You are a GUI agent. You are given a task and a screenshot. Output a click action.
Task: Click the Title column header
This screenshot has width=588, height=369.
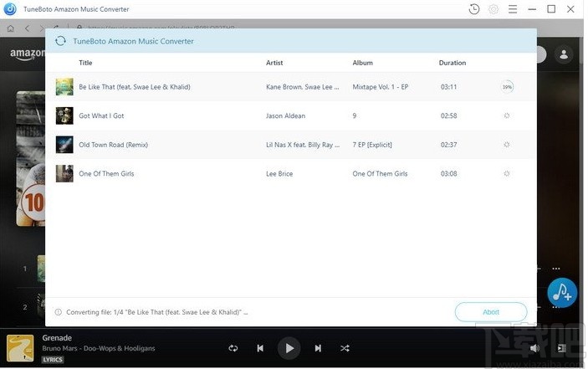click(85, 63)
